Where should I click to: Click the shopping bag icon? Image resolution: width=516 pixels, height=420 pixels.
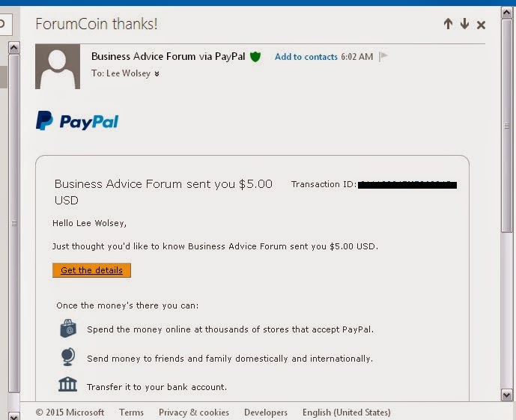pyautogui.click(x=68, y=328)
